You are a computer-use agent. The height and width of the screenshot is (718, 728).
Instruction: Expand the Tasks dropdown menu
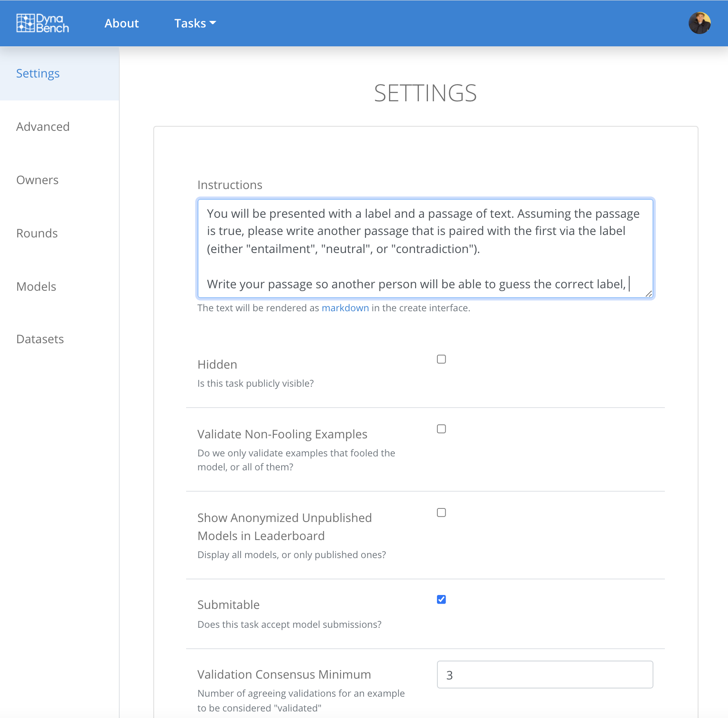[x=195, y=23]
